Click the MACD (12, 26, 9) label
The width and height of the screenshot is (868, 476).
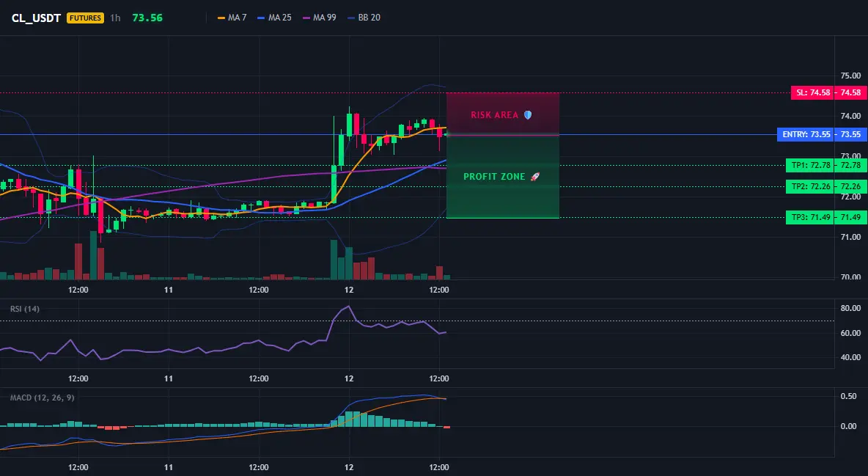point(42,398)
